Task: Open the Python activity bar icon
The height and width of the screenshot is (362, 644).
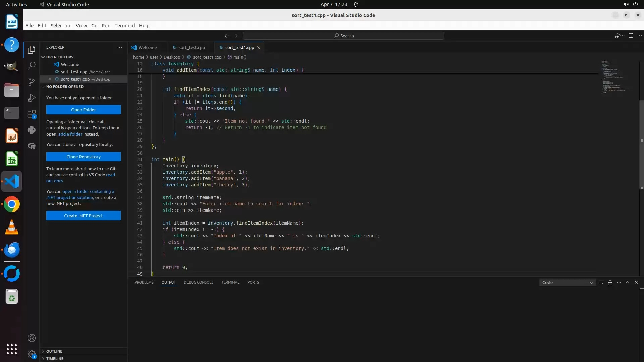Action: [32, 130]
